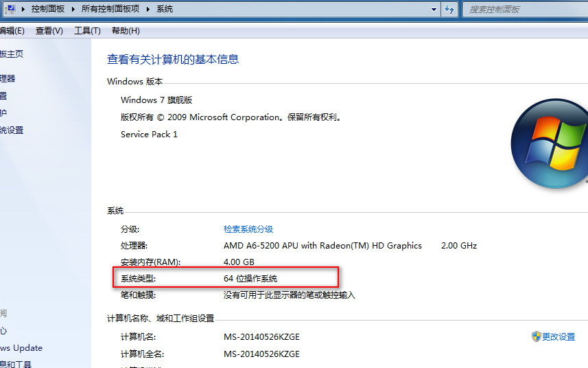The height and width of the screenshot is (368, 588).
Task: Click the refresh button beside the address bar
Action: point(449,9)
